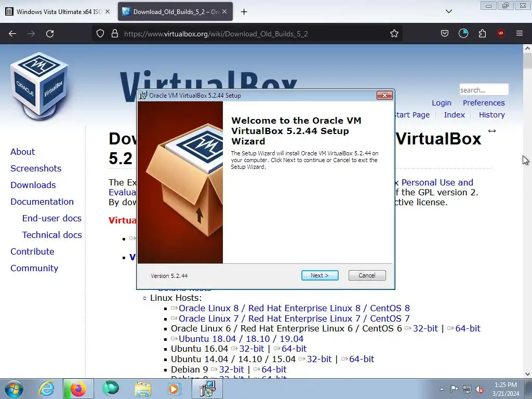Launch Internet Explorer from taskbar
Image resolution: width=532 pixels, height=399 pixels.
[x=46, y=389]
